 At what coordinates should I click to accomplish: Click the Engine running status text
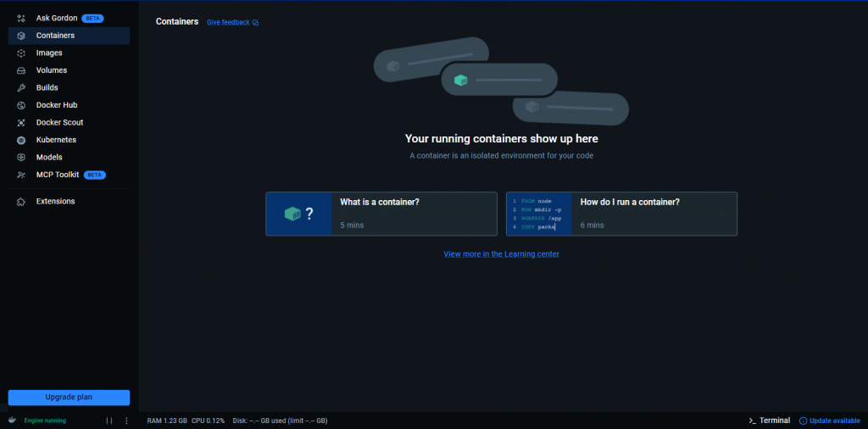(x=45, y=421)
